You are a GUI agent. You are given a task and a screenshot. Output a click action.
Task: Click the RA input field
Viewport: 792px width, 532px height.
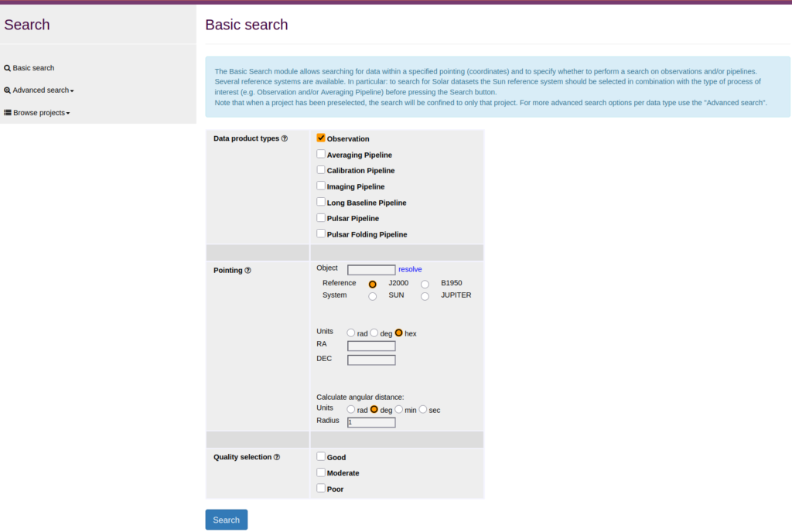[371, 346]
